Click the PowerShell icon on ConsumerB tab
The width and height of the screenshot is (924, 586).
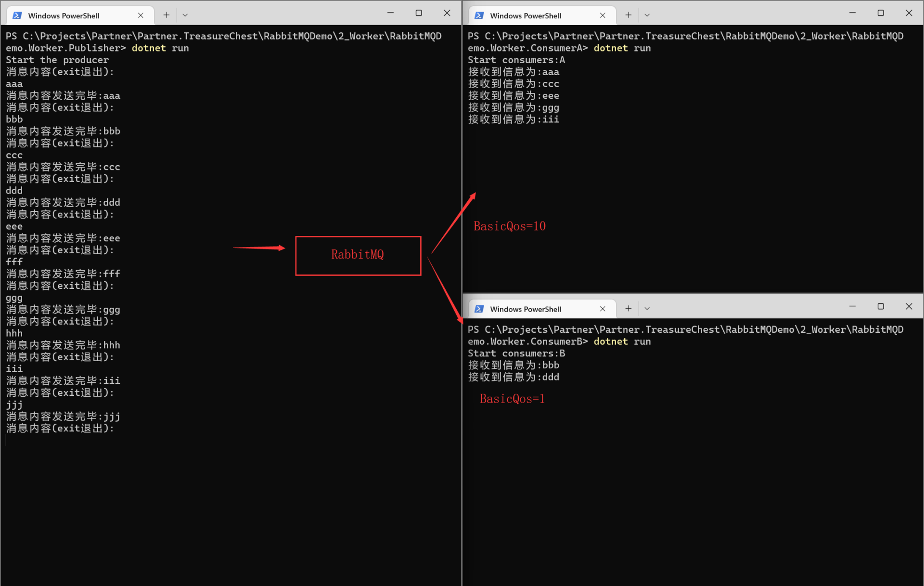pyautogui.click(x=479, y=309)
